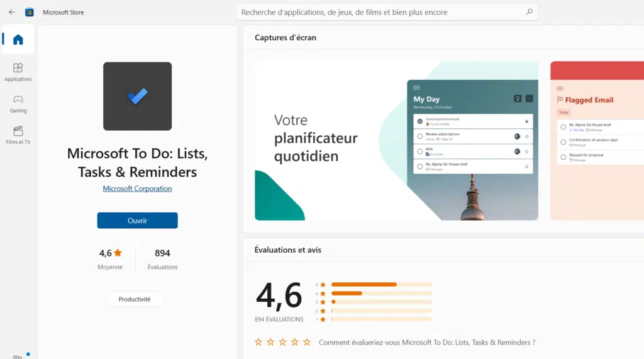
Task: Open the Flagged Email screenshot thumbnail
Action: click(x=597, y=141)
